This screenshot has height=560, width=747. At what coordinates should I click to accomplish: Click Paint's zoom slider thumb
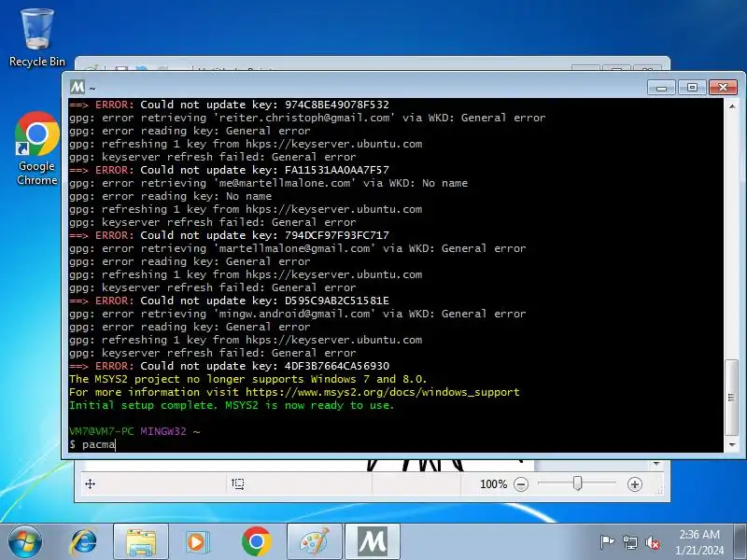[x=577, y=483]
